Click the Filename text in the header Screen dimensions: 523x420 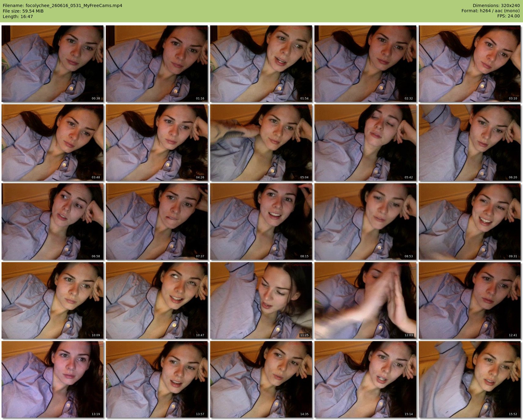[x=62, y=6]
